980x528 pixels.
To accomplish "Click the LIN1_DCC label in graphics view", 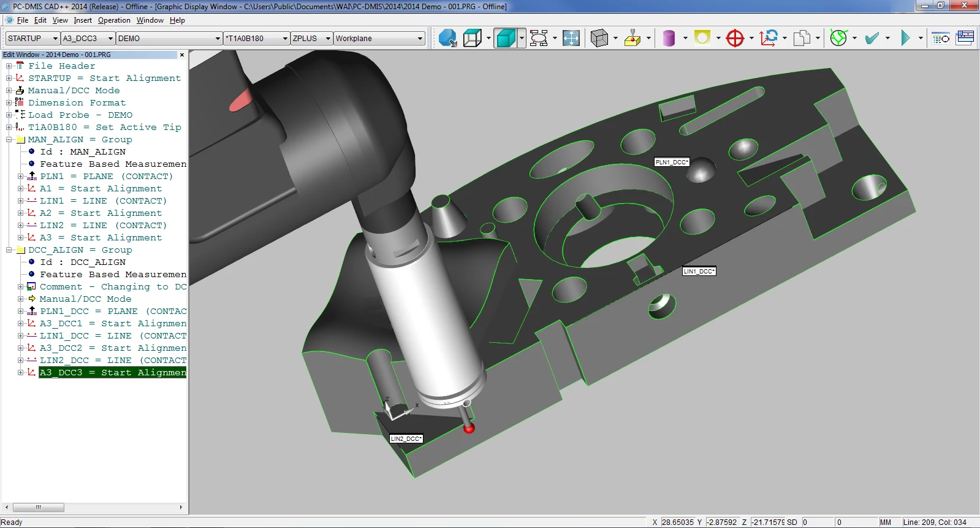I will click(699, 271).
